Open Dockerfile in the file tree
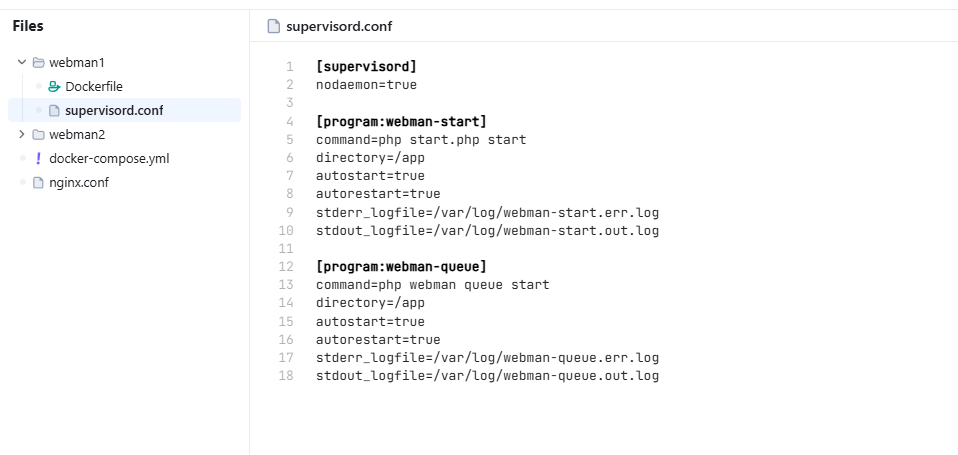 [94, 87]
